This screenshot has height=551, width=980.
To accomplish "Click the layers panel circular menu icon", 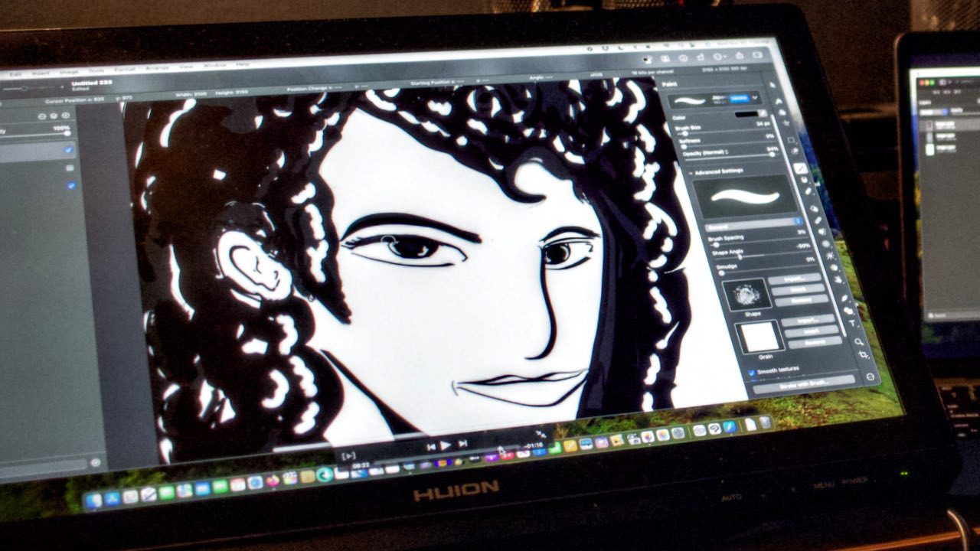I will coord(41,116).
